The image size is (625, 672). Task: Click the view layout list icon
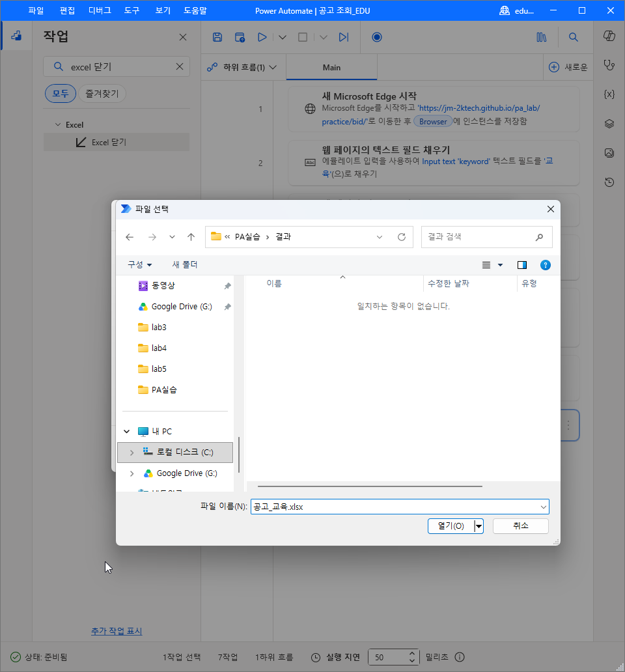click(486, 265)
